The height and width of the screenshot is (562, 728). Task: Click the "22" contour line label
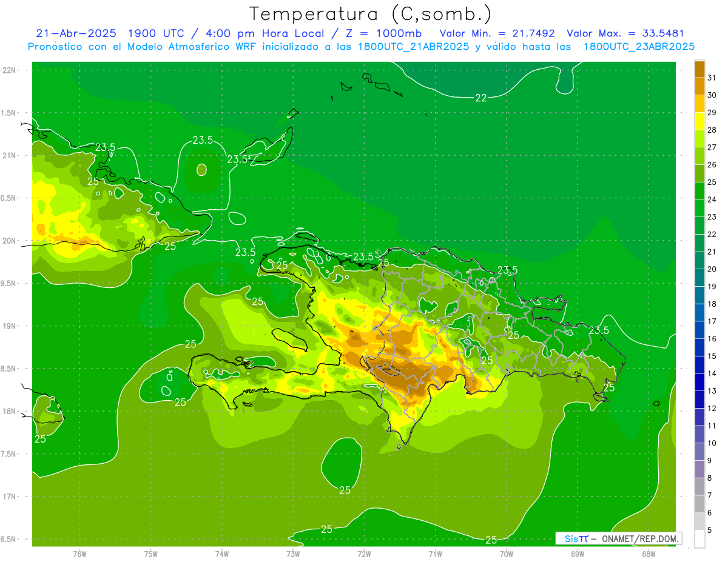[x=480, y=98]
